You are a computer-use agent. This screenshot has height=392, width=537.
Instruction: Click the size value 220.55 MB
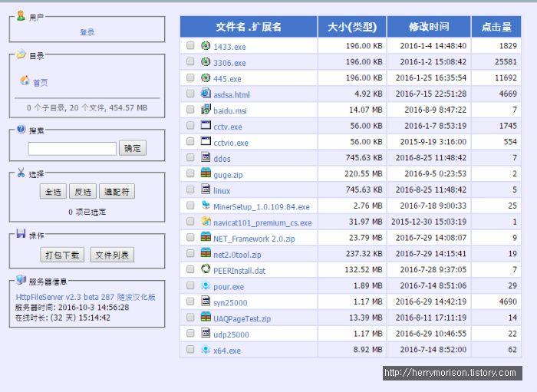click(364, 173)
